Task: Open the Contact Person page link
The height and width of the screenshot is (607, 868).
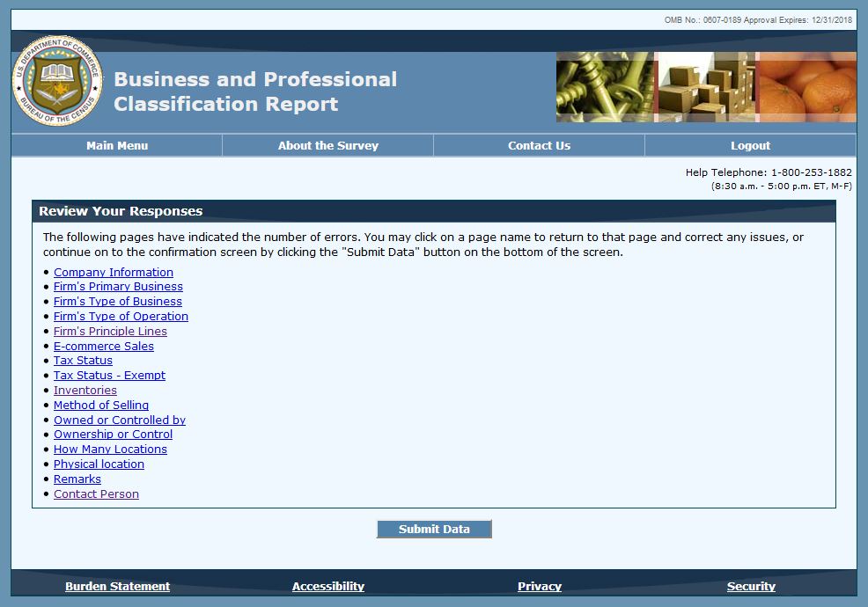Action: click(96, 494)
